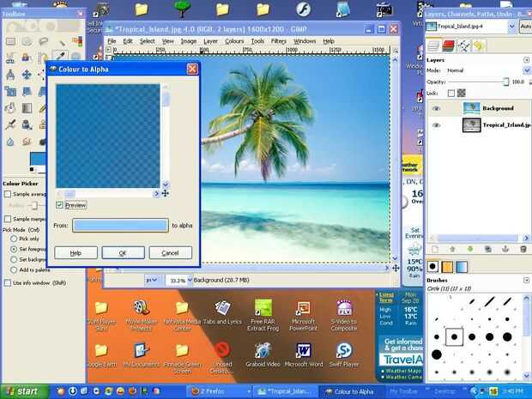Duplicate the selected layer
Screen dimensions: 532x399
click(x=488, y=250)
